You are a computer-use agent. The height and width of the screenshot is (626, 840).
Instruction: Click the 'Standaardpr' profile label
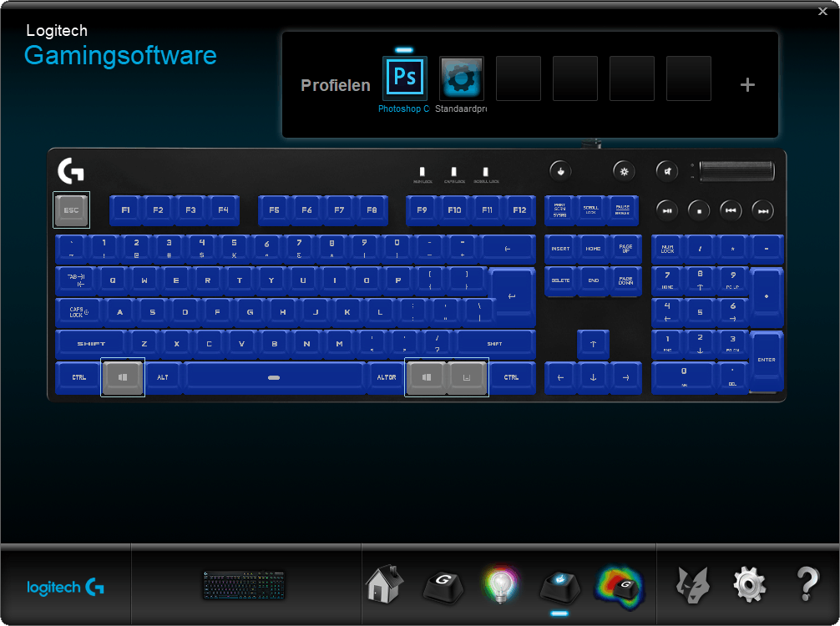click(x=461, y=109)
